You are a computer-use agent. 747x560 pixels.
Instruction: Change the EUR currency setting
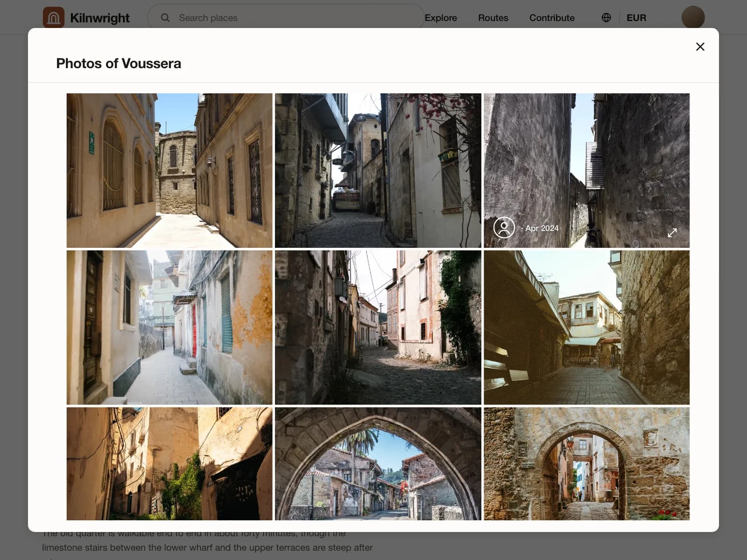(636, 18)
